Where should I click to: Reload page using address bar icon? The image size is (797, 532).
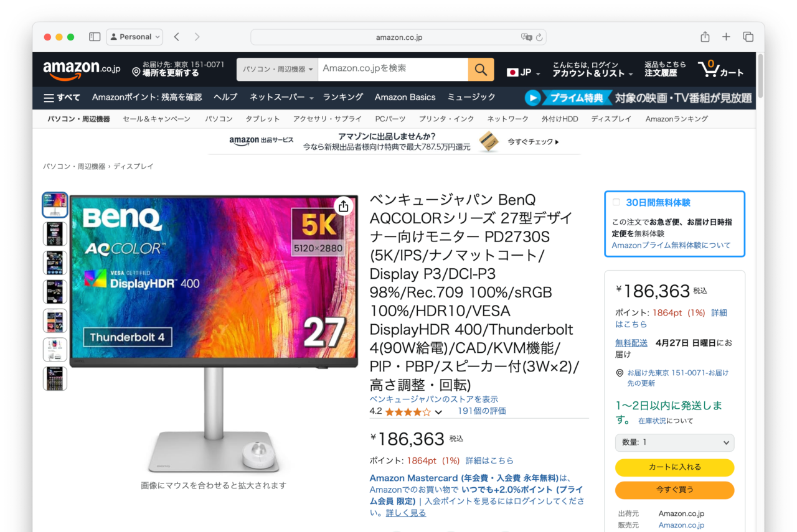(539, 37)
